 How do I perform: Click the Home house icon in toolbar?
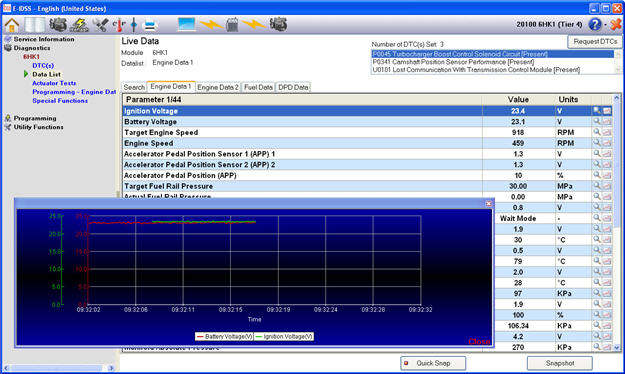(x=12, y=25)
